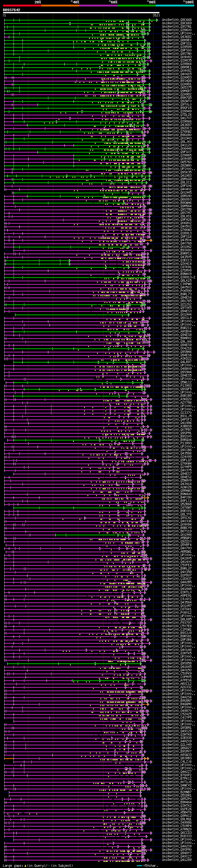
Task: Select the UniRef100_O23370 label
Action: tap(177, 413)
